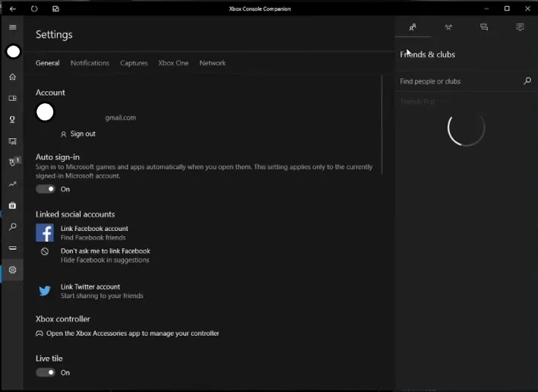Open My games sidebar icon
Image resolution: width=538 pixels, height=392 pixels.
(x=13, y=99)
